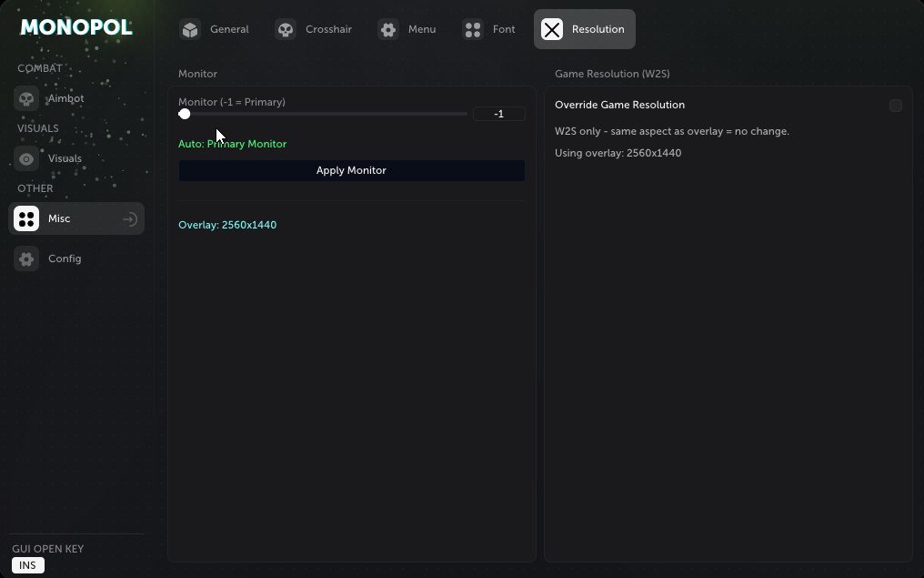Click the Crosshair skull icon
Viewport: 924px width, 578px height.
(286, 29)
